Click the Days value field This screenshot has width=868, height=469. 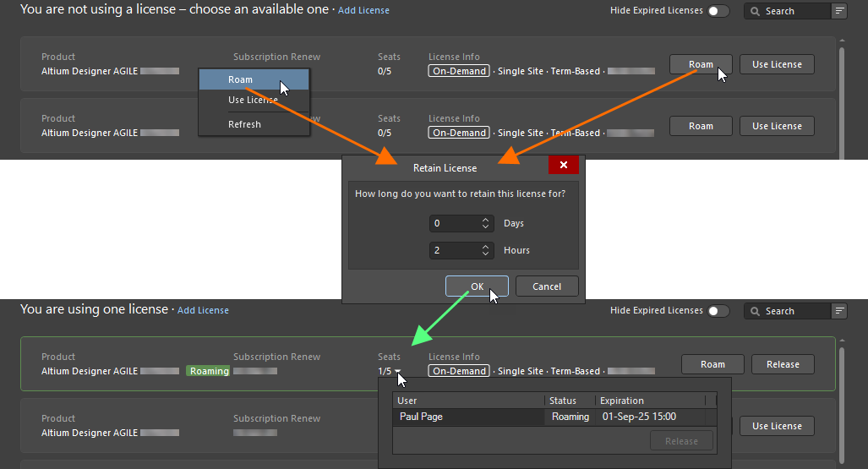[454, 223]
